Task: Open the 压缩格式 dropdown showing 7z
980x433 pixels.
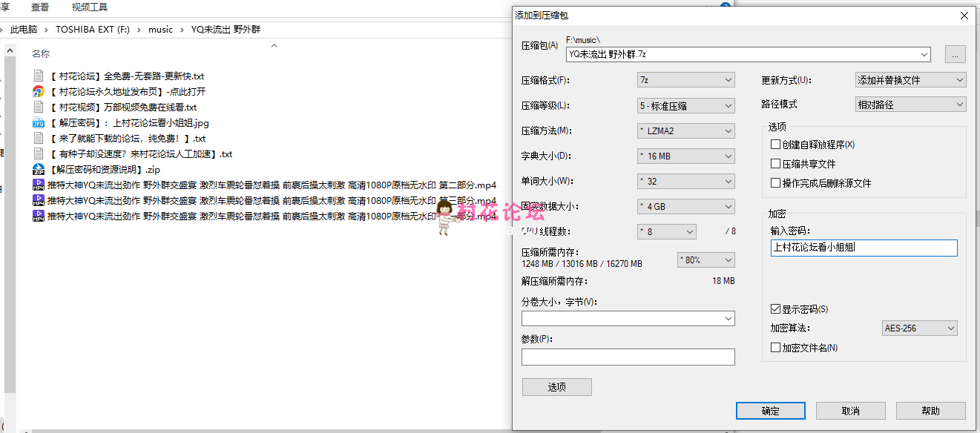Action: point(685,80)
